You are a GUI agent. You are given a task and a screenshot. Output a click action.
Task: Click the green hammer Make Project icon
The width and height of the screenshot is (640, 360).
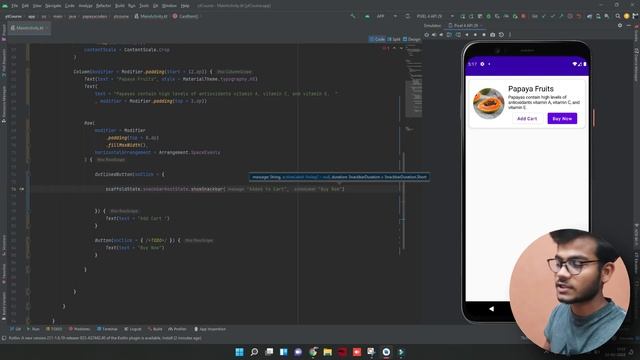tap(353, 16)
